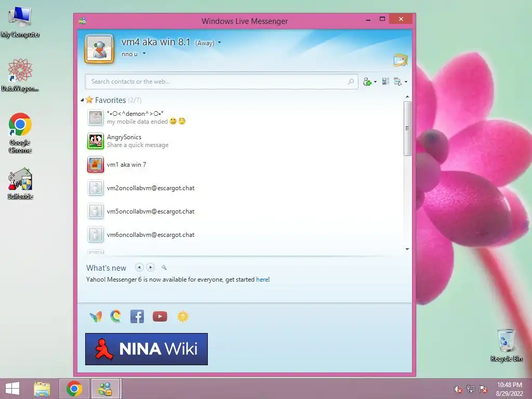Open the Facebook tab icon
This screenshot has width=532, height=399.
137,316
